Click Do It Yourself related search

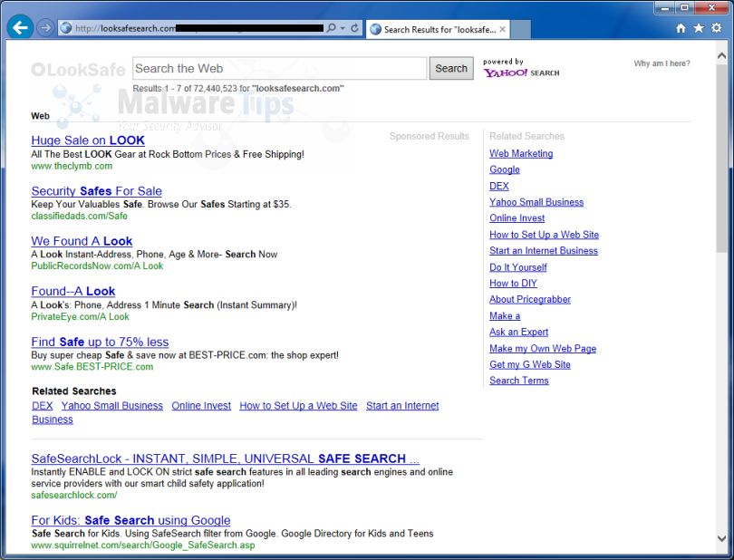[x=518, y=267]
